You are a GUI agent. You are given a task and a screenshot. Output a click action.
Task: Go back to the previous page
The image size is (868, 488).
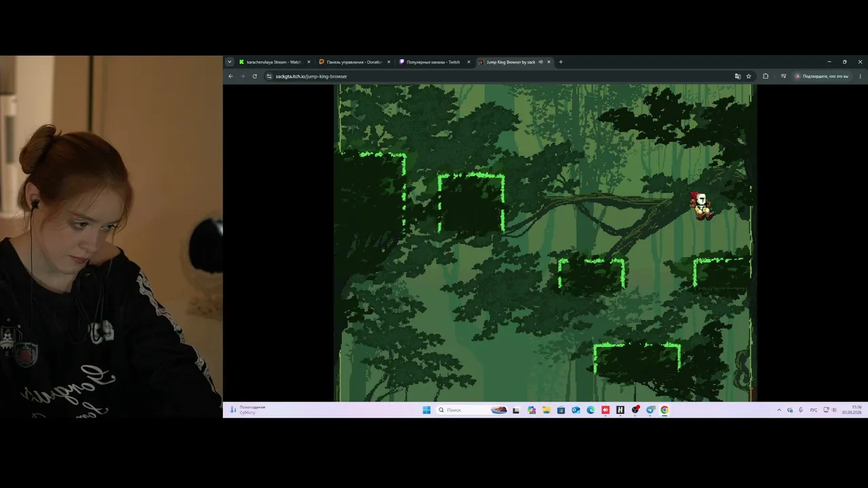[231, 76]
